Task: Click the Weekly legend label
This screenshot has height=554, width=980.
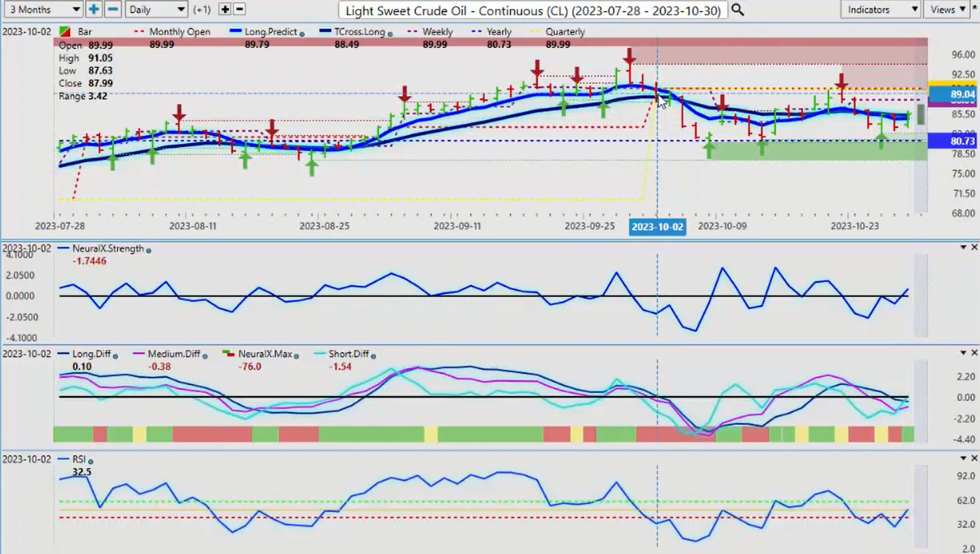Action: pyautogui.click(x=437, y=32)
